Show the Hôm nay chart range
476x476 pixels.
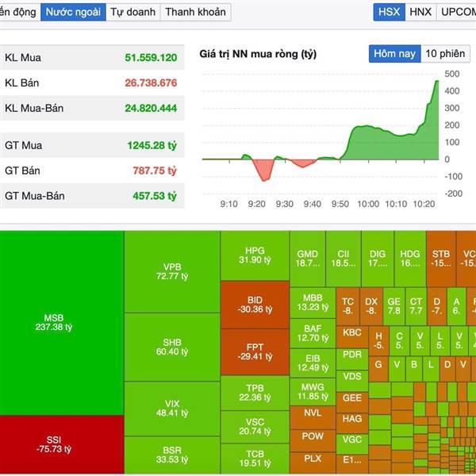click(394, 54)
